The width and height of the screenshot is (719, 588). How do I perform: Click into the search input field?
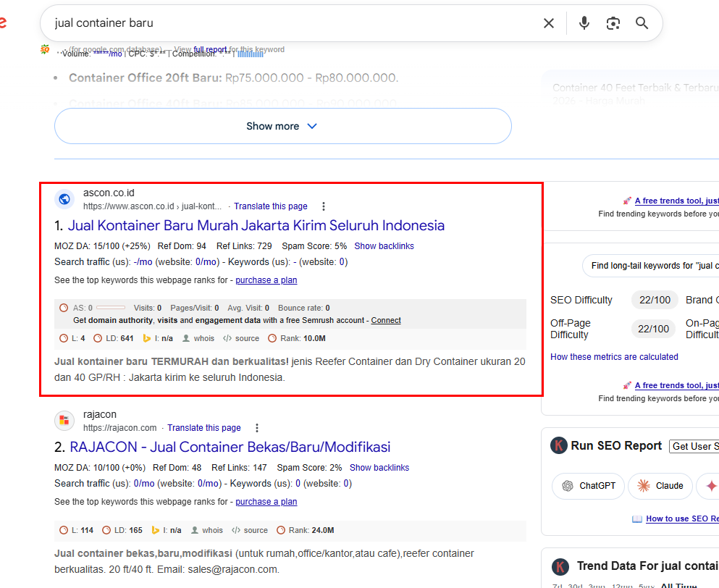coord(290,23)
